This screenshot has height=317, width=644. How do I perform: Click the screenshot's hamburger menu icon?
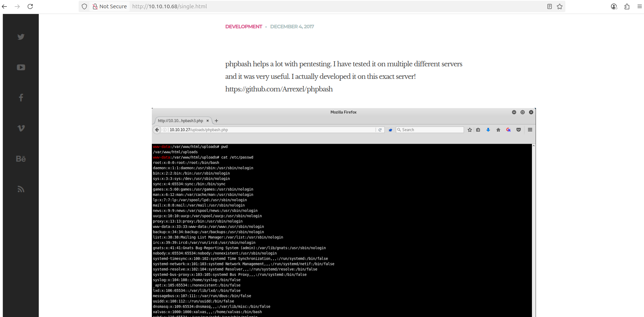tap(530, 130)
